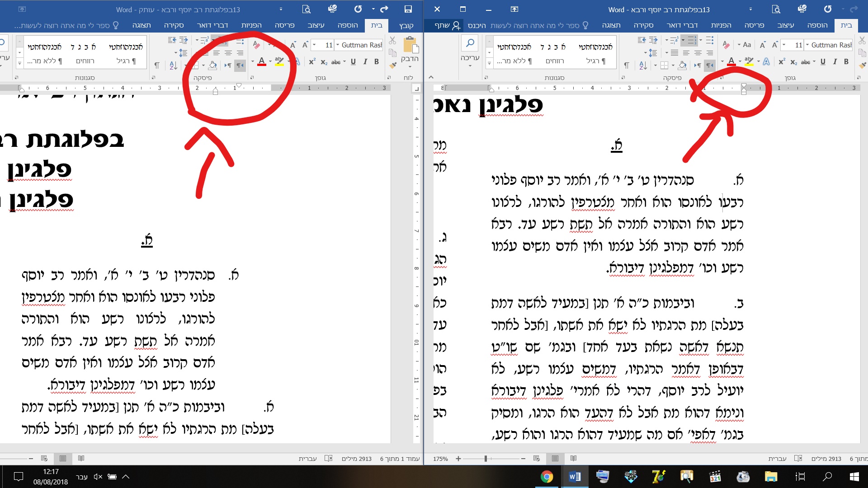Open Google Chrome from the taskbar
The width and height of the screenshot is (868, 488).
(x=547, y=477)
